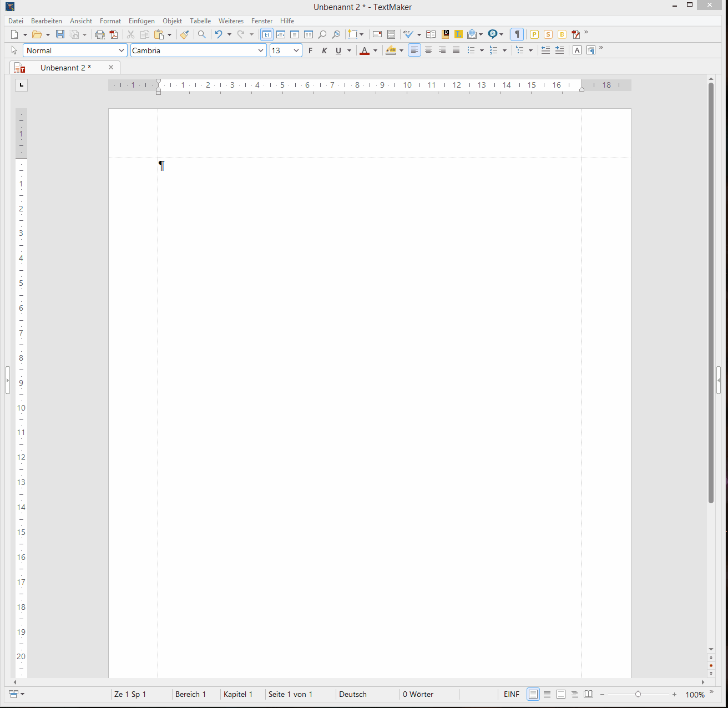The image size is (728, 708).
Task: Click the copy icon
Action: coord(145,34)
